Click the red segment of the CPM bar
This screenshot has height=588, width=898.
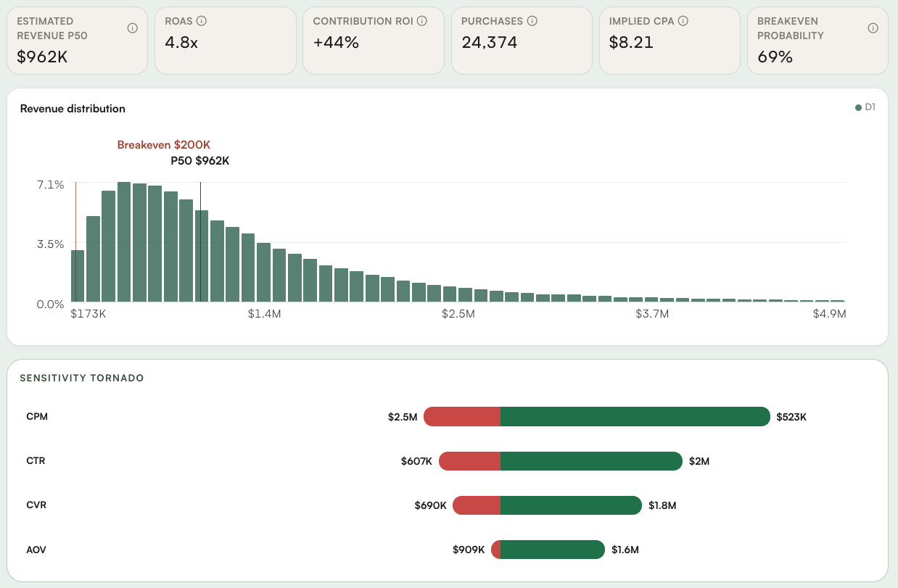point(462,417)
